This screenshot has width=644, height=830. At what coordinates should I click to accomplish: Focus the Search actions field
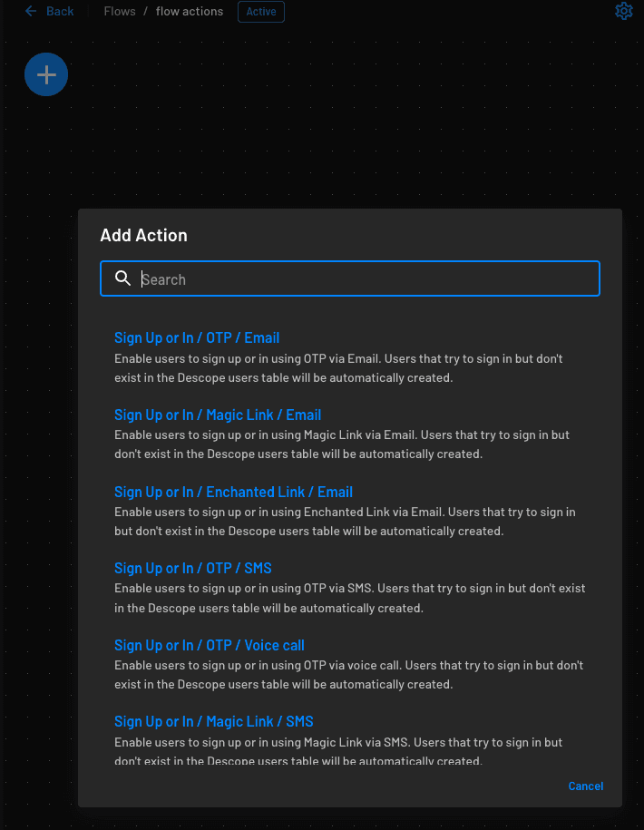[350, 278]
